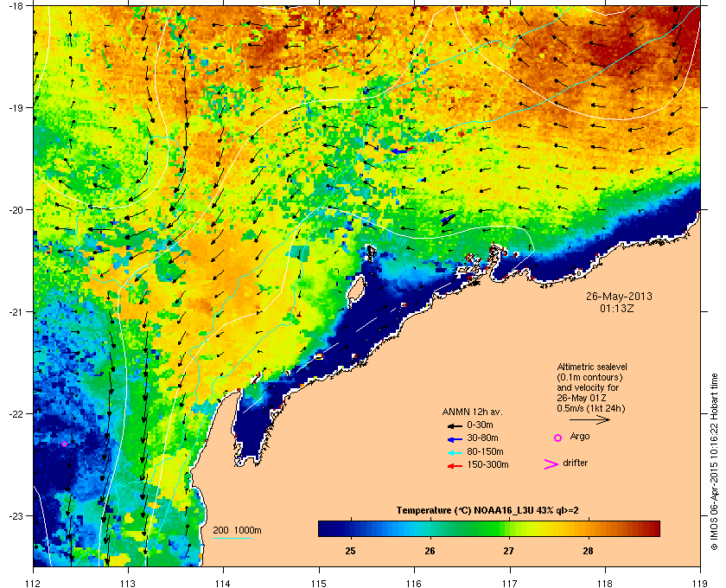726x588 pixels.
Task: Click the colorbar tick label 27
Action: pyautogui.click(x=509, y=551)
